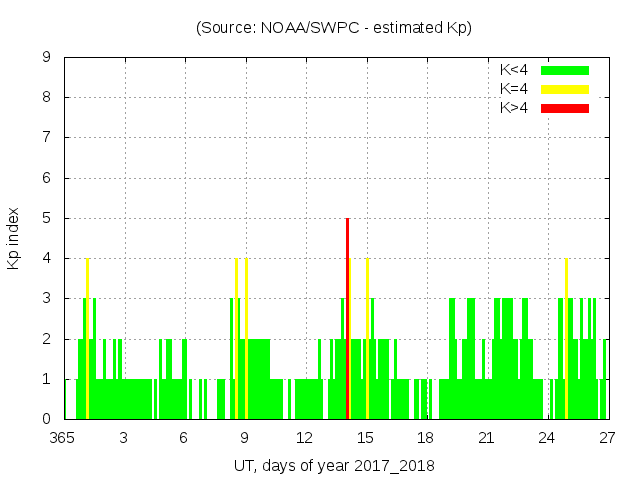This screenshot has height=480, width=640.
Task: Click the 365 tick label on x-axis
Action: (64, 438)
